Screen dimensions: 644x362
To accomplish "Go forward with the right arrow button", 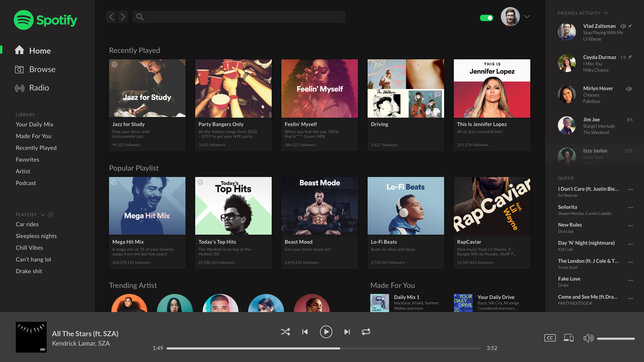I will [x=123, y=17].
